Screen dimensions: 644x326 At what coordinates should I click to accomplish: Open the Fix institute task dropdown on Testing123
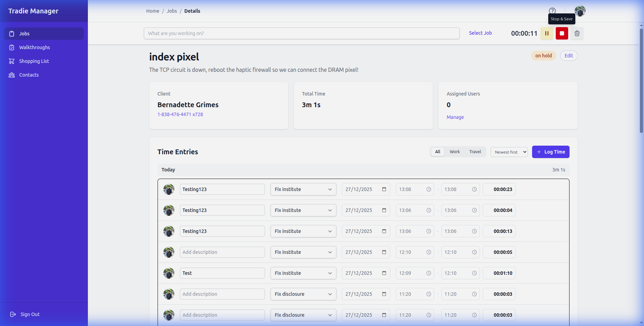click(303, 189)
